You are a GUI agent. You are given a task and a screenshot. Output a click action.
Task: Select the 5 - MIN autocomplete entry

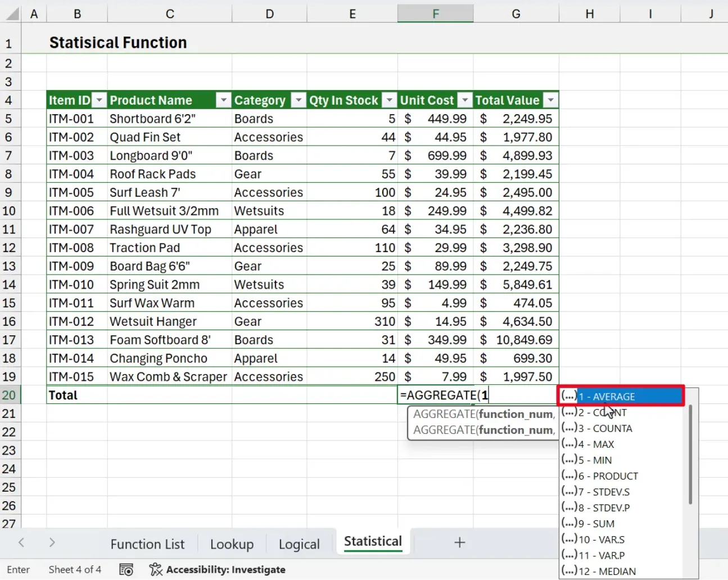coord(597,460)
